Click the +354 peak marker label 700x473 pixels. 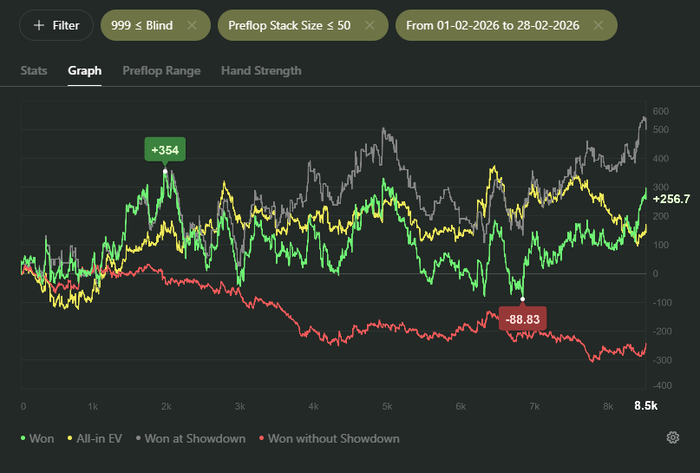pos(165,150)
